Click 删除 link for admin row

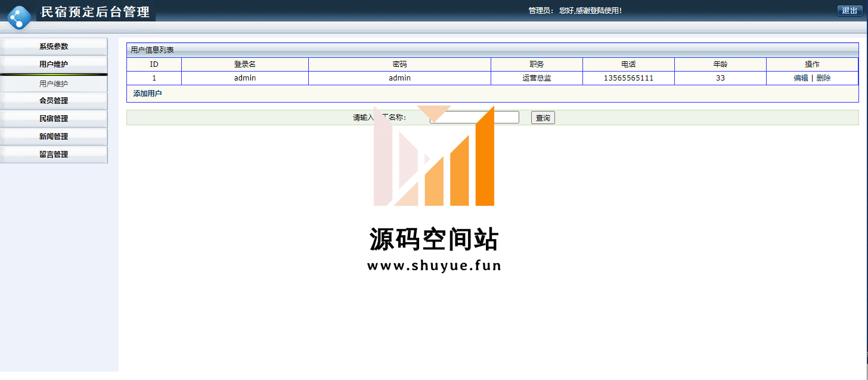[823, 78]
